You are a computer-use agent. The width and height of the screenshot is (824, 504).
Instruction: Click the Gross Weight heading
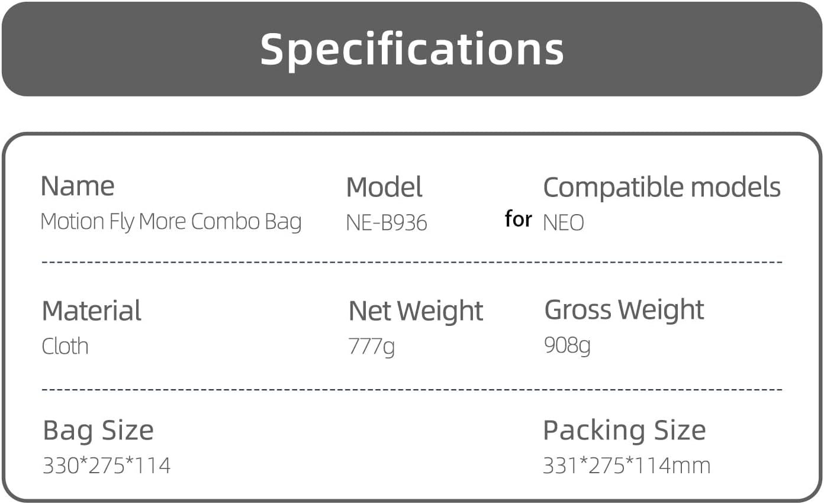tap(625, 310)
